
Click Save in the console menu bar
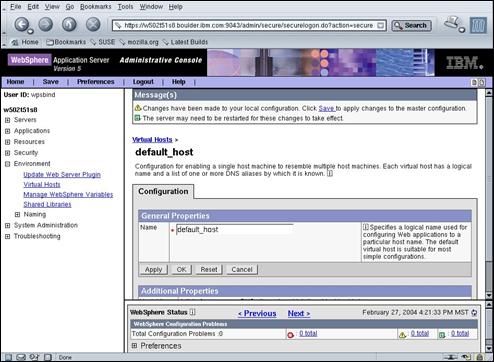tap(51, 82)
